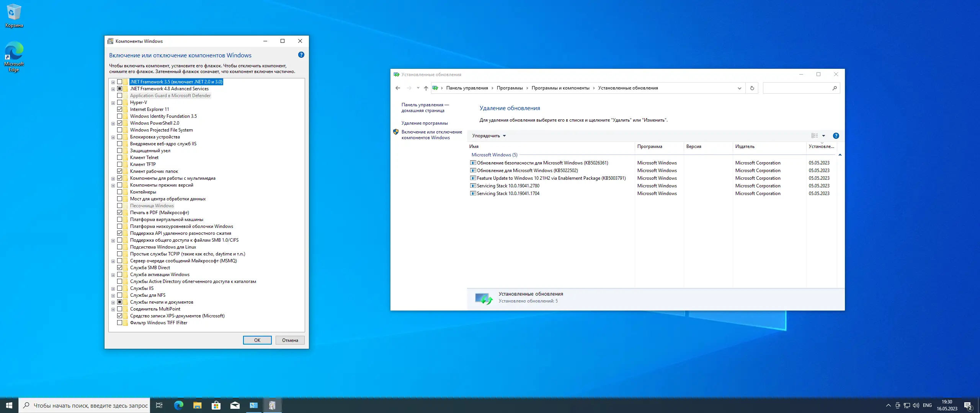Open Удаление программы link in sidebar
This screenshot has height=413, width=980.
coord(424,123)
